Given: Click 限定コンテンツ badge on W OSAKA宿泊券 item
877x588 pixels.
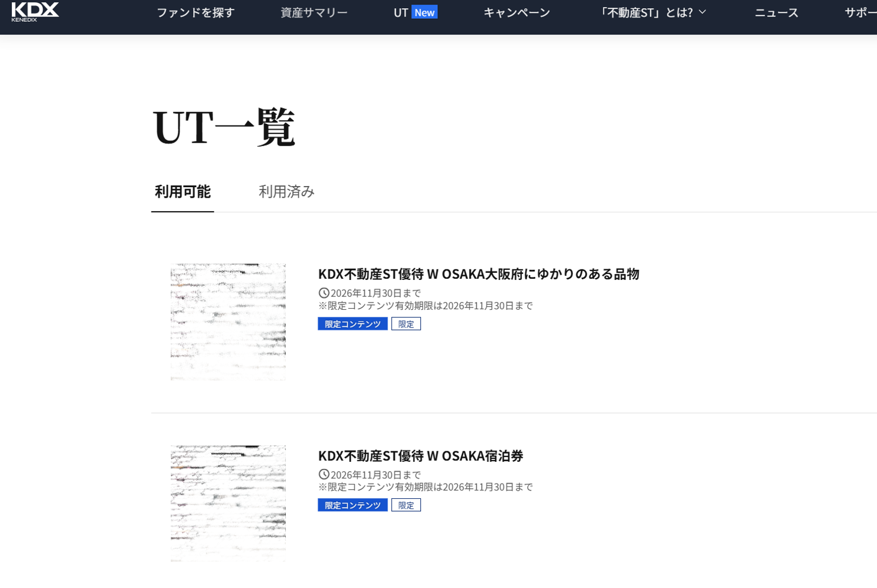Looking at the screenshot, I should pos(353,505).
